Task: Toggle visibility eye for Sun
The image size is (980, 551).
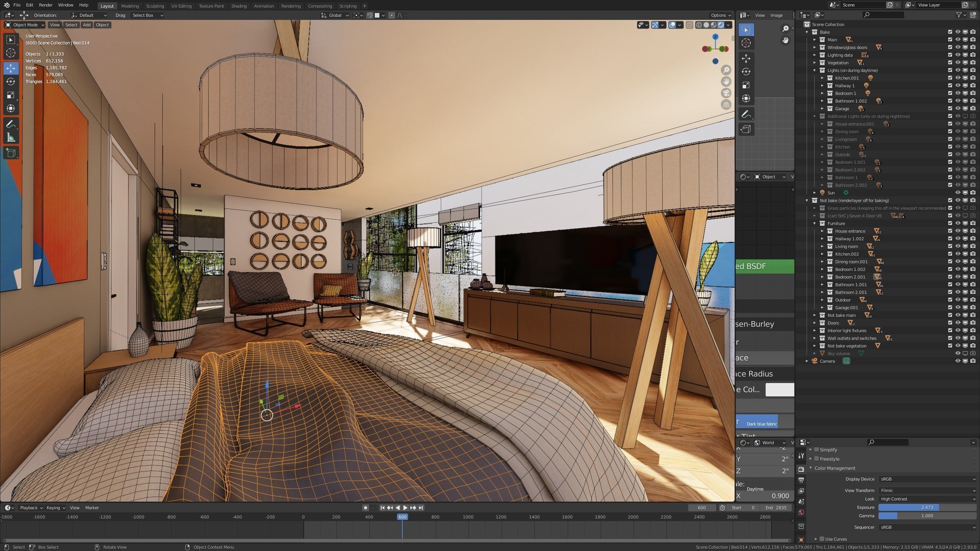Action: tap(958, 193)
